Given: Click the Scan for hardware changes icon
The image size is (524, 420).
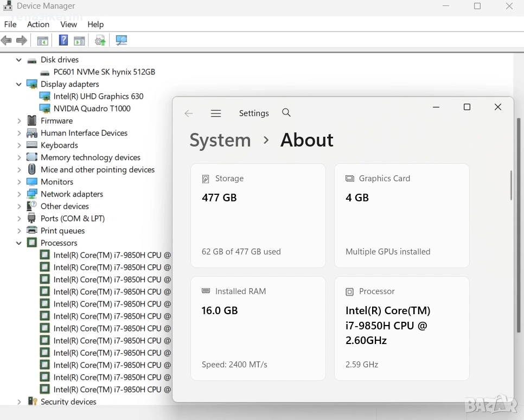Looking at the screenshot, I should tap(121, 41).
